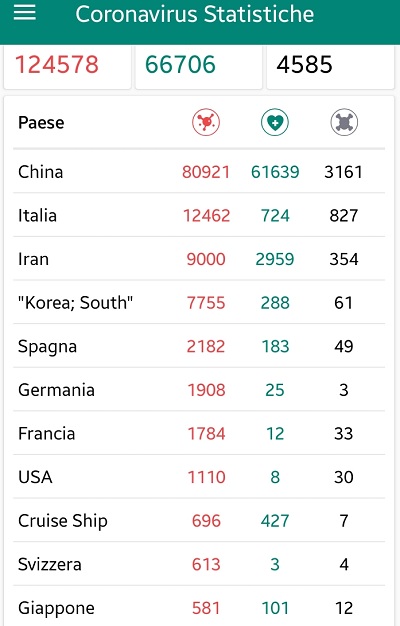Image resolution: width=400 pixels, height=626 pixels.
Task: Tap the gray skull deaths icon
Action: tap(344, 122)
